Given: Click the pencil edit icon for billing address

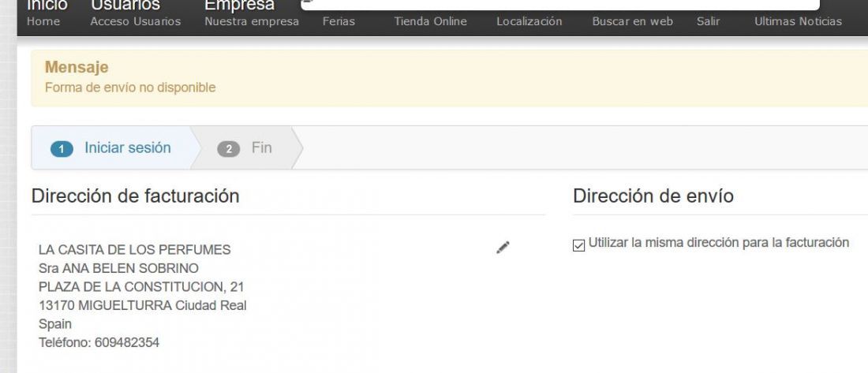Looking at the screenshot, I should tap(503, 248).
